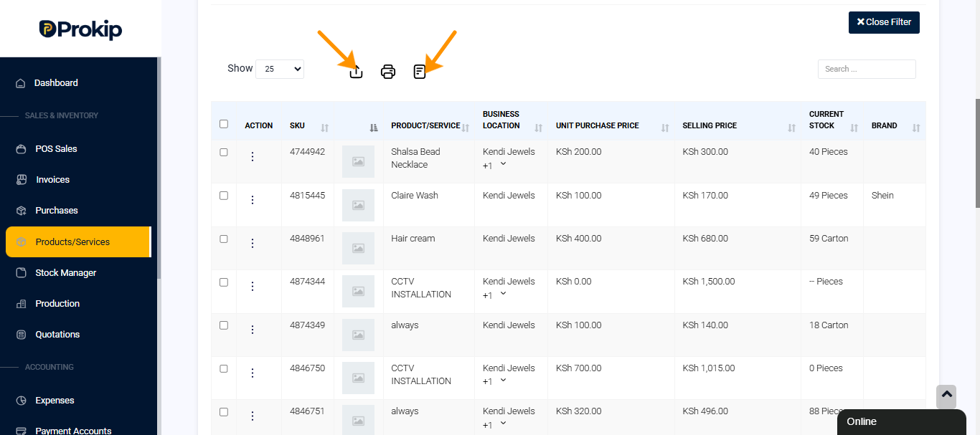Sort by the image column icon
Image resolution: width=980 pixels, height=435 pixels.
coord(374,128)
